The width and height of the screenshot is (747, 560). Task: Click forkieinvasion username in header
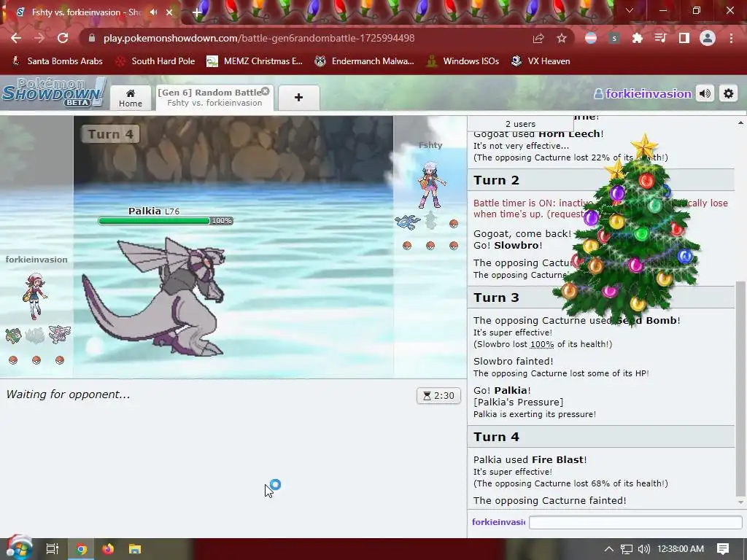(643, 94)
